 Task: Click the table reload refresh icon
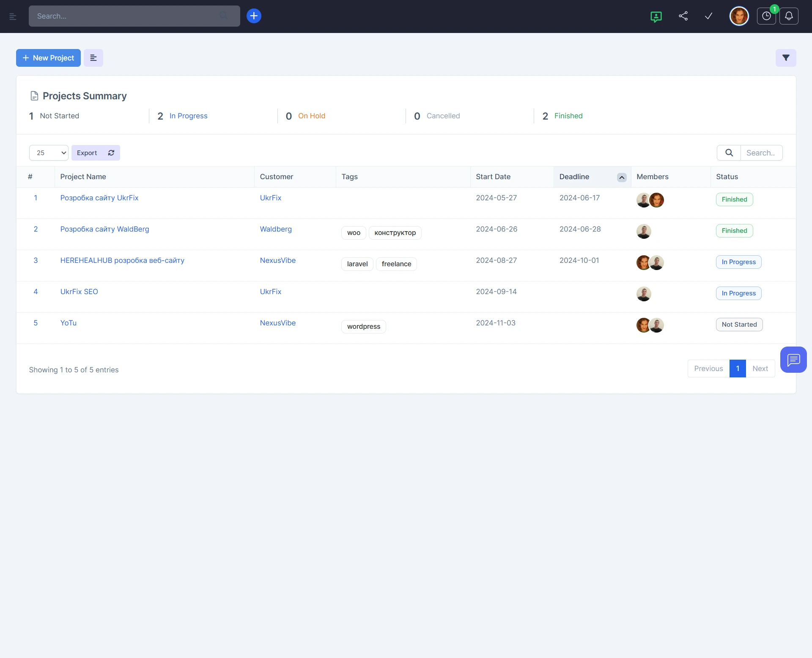pos(111,153)
